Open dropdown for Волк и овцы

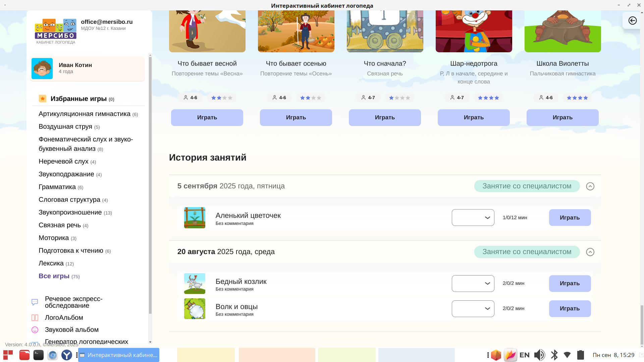point(473,309)
